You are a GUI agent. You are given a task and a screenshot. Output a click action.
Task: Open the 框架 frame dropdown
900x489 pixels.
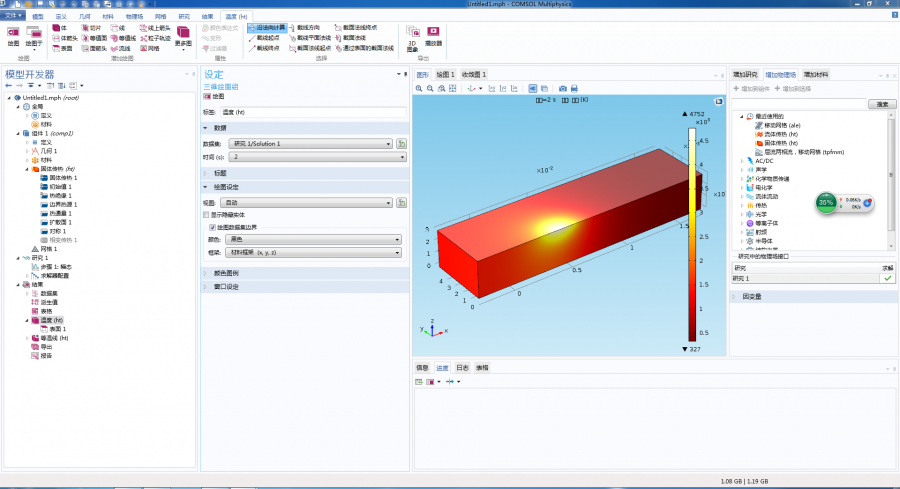click(x=313, y=253)
